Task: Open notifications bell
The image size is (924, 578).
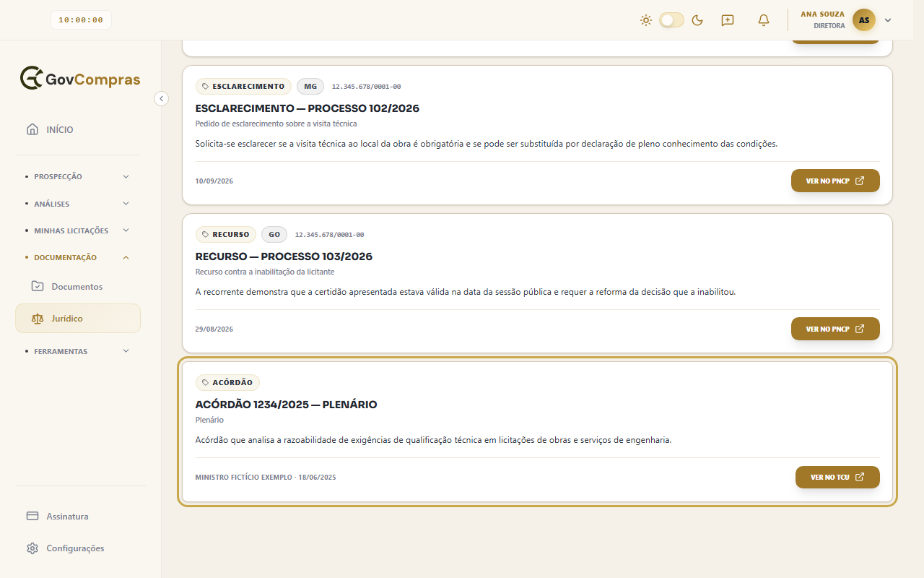Action: pos(764,20)
